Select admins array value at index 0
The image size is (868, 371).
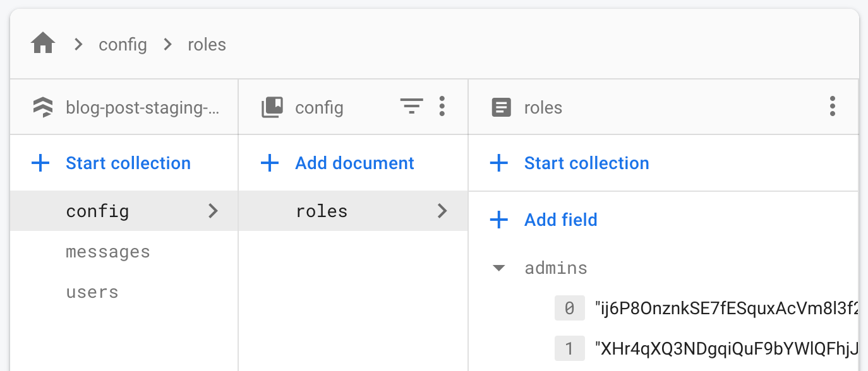pos(726,309)
